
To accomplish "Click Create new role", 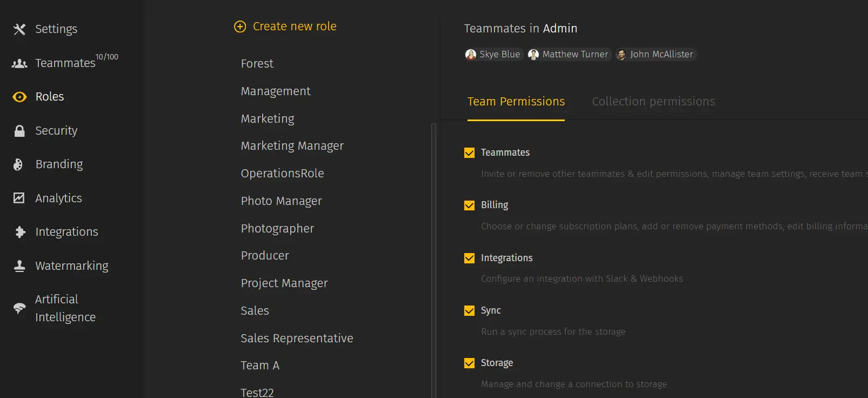I will (295, 26).
